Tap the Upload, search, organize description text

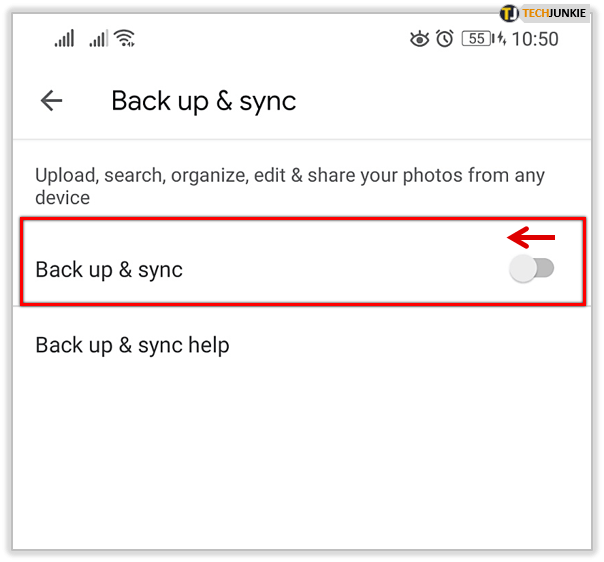click(x=290, y=176)
